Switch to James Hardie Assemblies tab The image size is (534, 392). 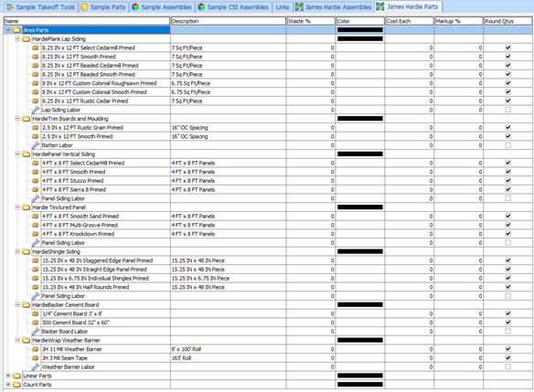click(x=334, y=7)
